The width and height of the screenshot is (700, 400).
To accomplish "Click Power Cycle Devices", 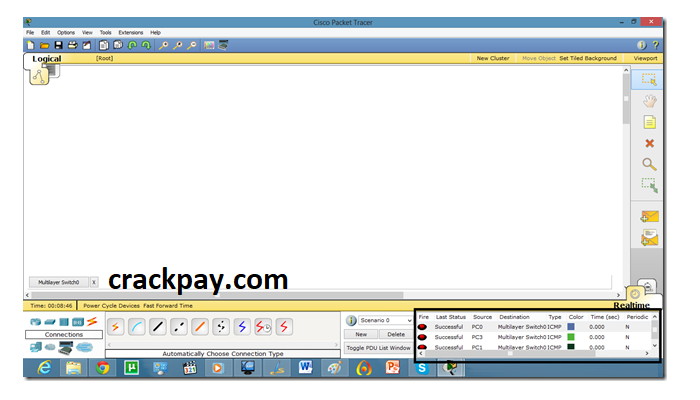I will click(x=111, y=306).
